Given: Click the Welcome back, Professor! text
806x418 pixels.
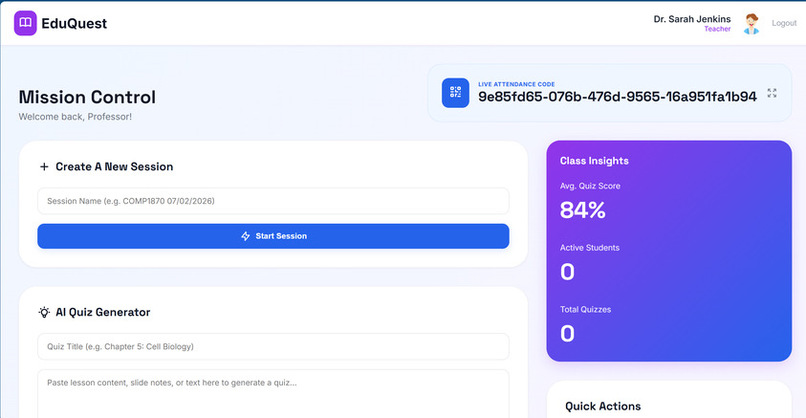Looking at the screenshot, I should [75, 117].
